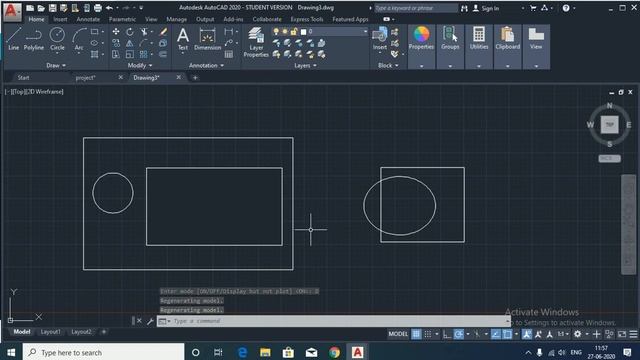
Task: Open the Properties panel dropdown
Action: point(421,66)
